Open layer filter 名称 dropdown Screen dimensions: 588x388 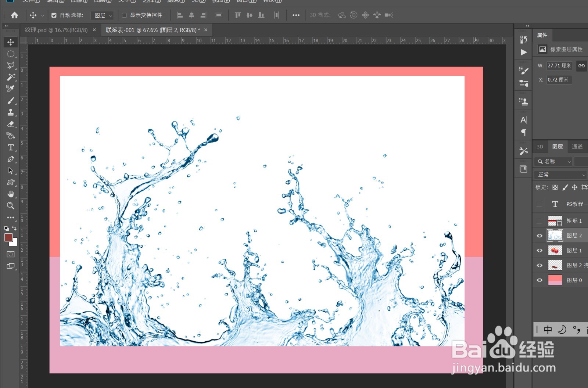click(553, 162)
